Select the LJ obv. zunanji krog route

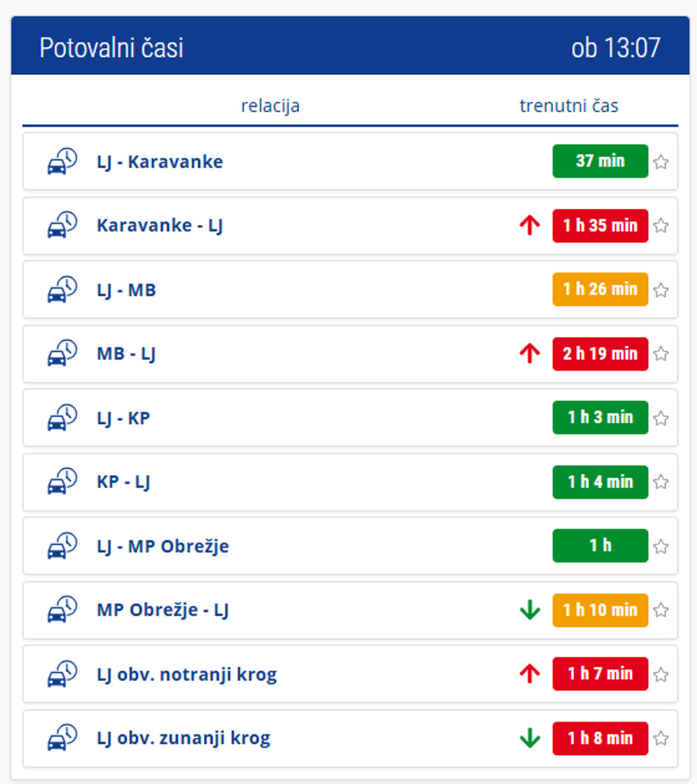click(183, 739)
